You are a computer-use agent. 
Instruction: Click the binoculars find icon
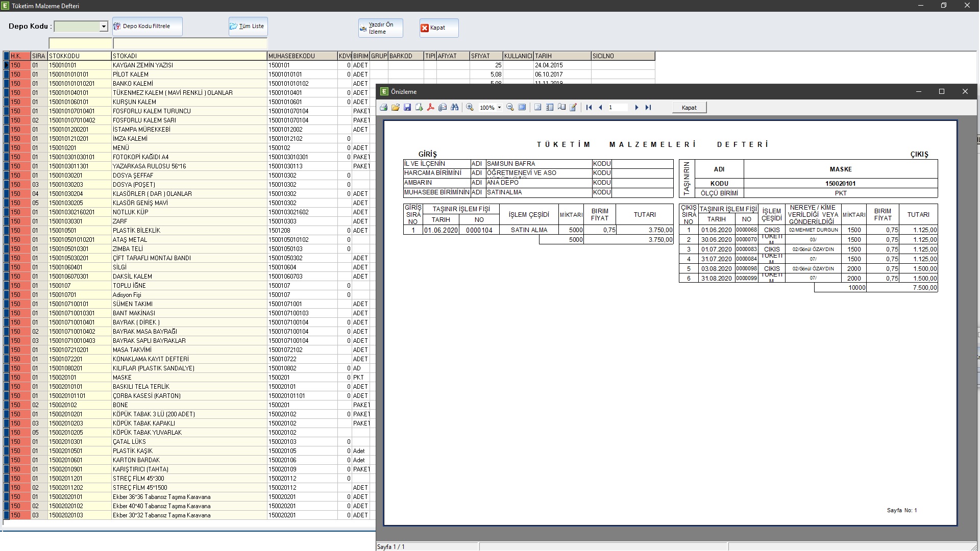coord(454,108)
